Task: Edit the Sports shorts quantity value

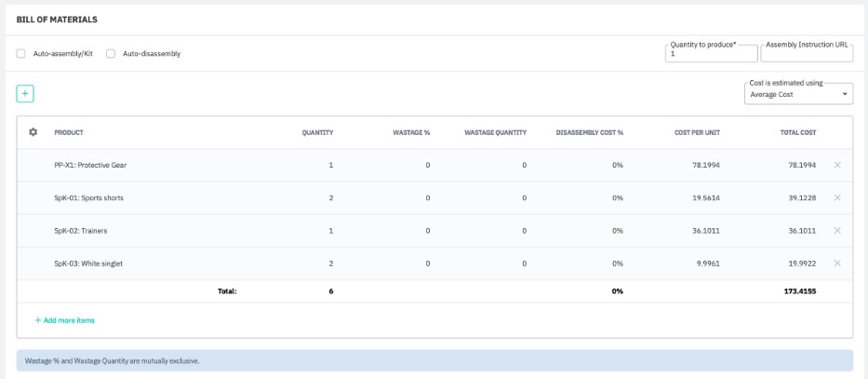Action: pos(330,198)
